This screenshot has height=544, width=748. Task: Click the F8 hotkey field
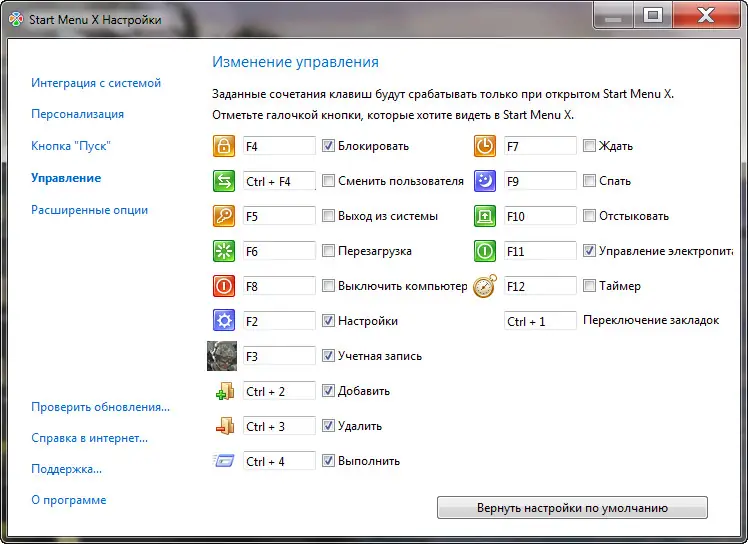pyautogui.click(x=279, y=286)
